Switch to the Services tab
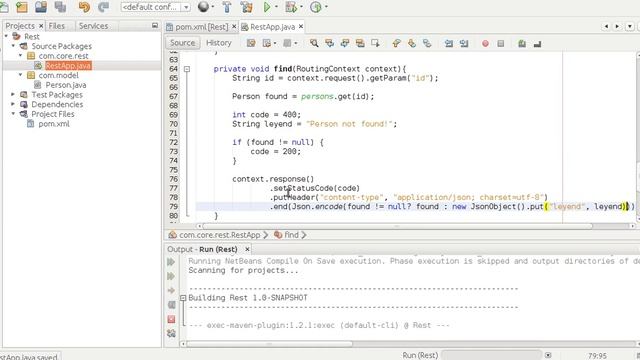The image size is (640, 360). click(x=93, y=26)
